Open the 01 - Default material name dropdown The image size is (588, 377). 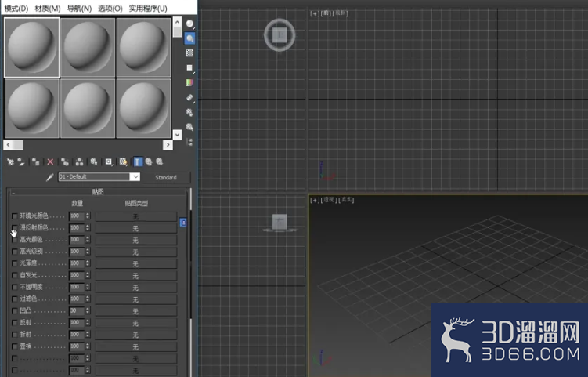(135, 177)
